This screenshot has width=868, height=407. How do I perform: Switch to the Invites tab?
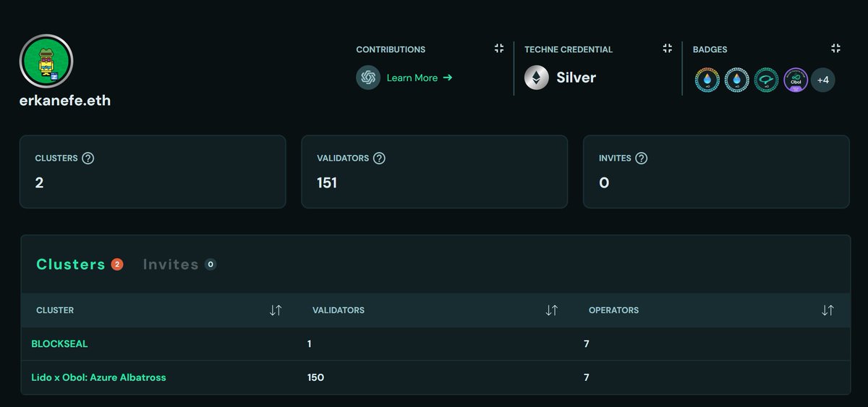coord(171,264)
